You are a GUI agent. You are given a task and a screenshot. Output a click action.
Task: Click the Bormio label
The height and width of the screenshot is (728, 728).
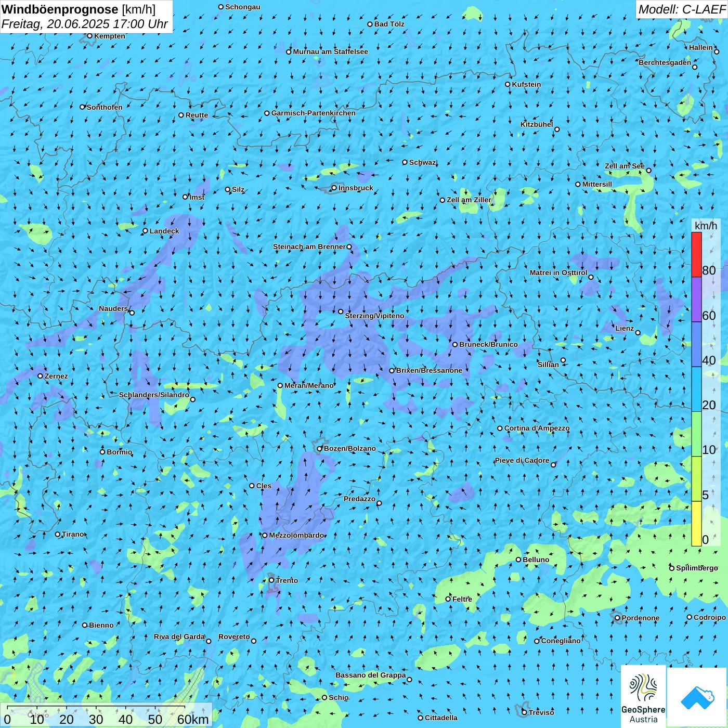pyautogui.click(x=119, y=452)
